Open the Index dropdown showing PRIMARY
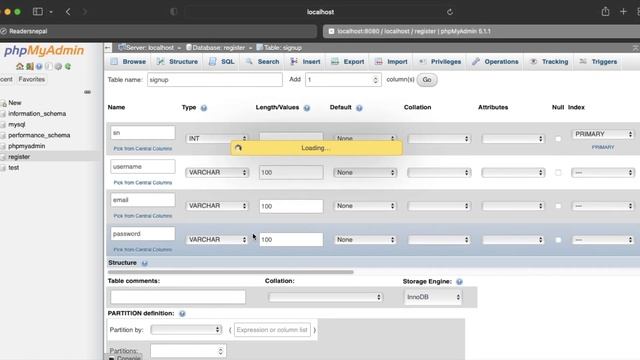This screenshot has height=360, width=640. pyautogui.click(x=603, y=134)
